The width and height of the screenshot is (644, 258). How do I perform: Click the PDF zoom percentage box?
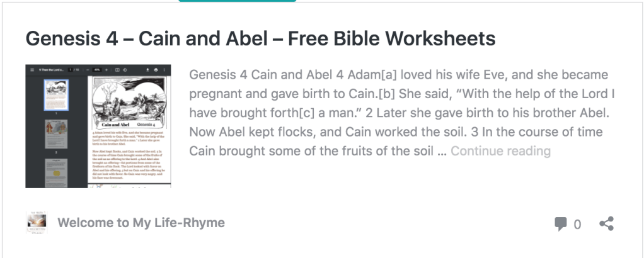[97, 70]
